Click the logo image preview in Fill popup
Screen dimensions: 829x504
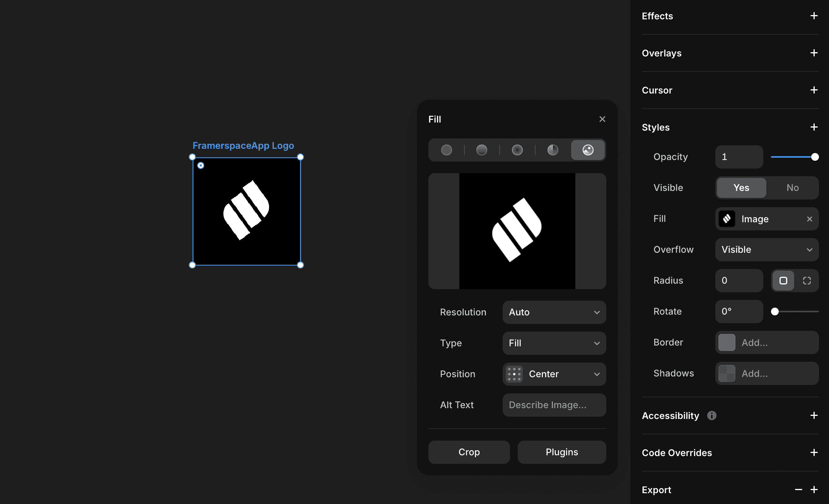pyautogui.click(x=517, y=231)
